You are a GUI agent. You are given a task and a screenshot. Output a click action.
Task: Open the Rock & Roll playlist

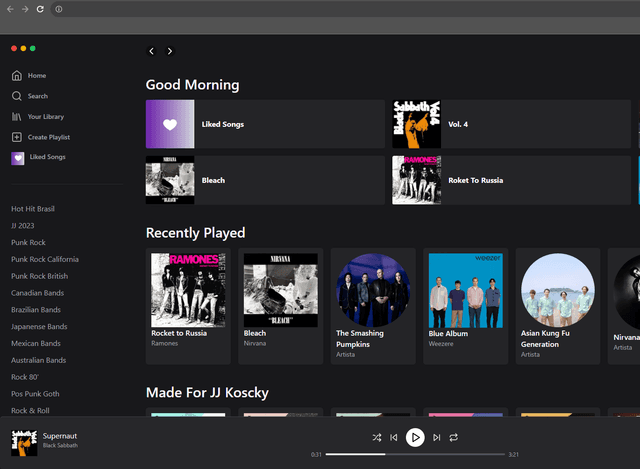pyautogui.click(x=30, y=411)
